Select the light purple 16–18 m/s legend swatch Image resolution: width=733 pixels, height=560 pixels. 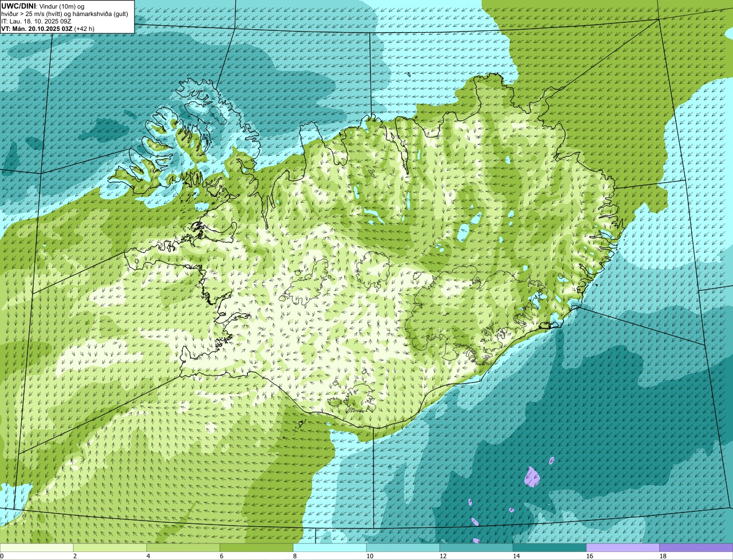coord(623,547)
